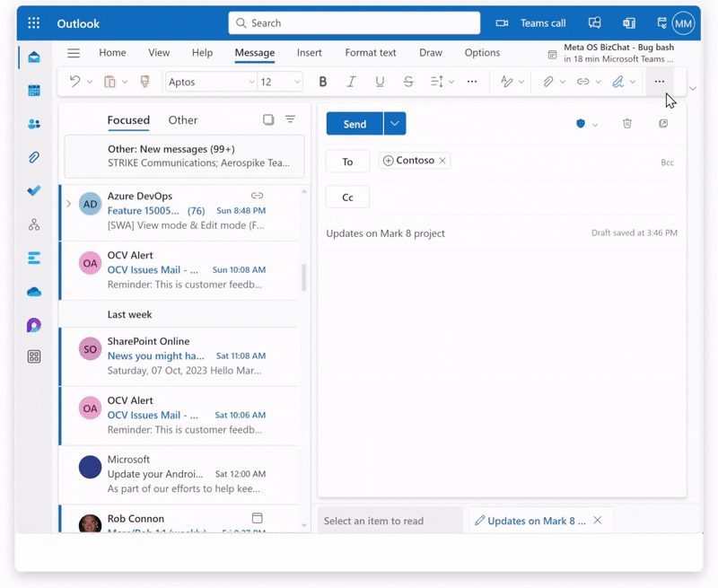Click the Send button
Screen dimensions: 718x588
click(355, 124)
